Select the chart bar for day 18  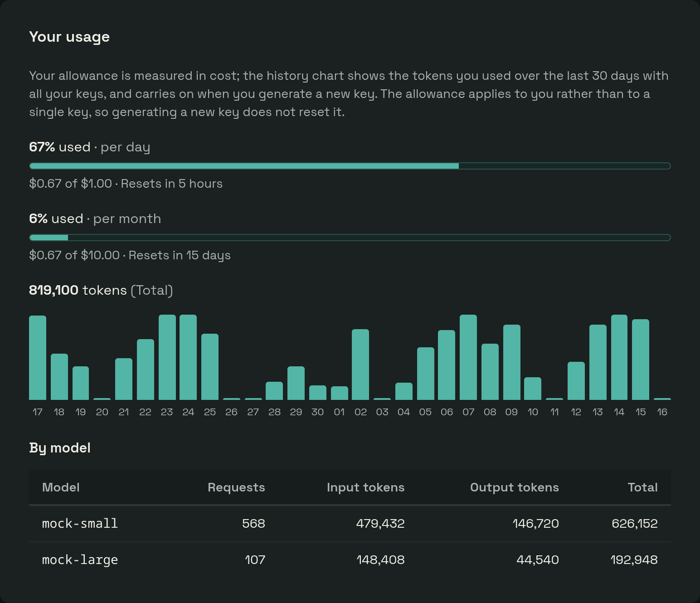pos(59,377)
